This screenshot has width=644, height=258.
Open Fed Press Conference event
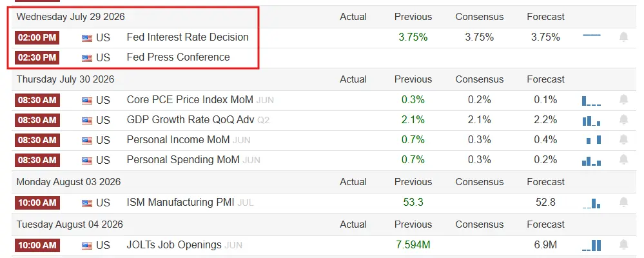tap(179, 57)
